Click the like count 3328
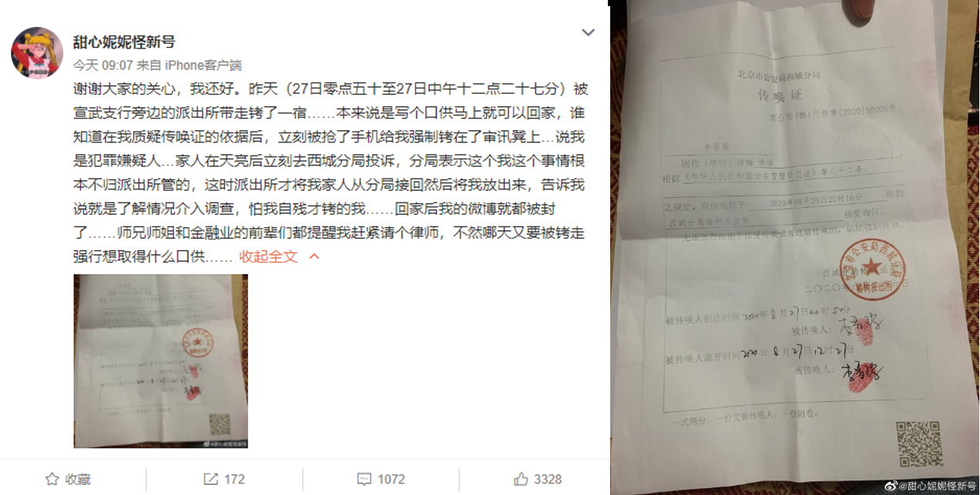This screenshot has height=495, width=980. (x=548, y=479)
